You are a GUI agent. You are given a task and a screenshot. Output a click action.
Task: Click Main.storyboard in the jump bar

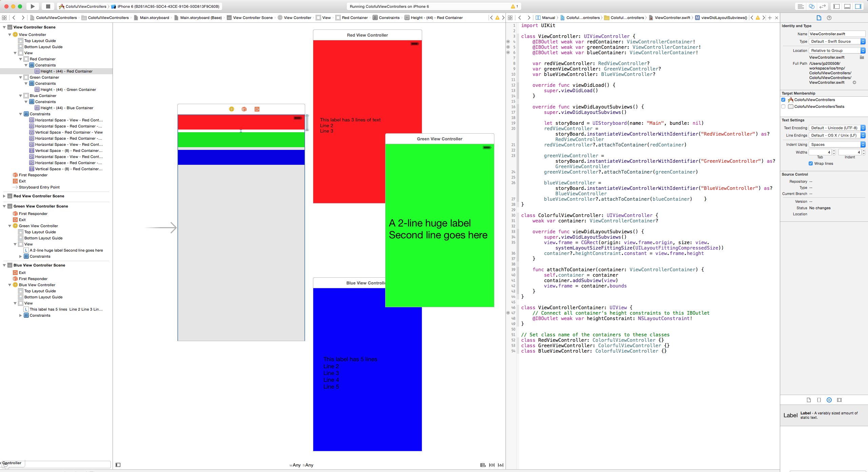pyautogui.click(x=154, y=18)
